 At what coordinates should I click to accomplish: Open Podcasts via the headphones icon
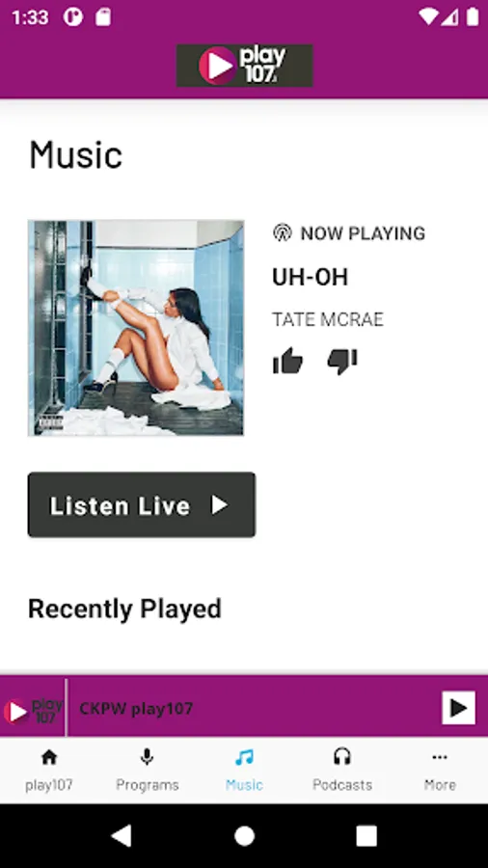click(x=342, y=756)
